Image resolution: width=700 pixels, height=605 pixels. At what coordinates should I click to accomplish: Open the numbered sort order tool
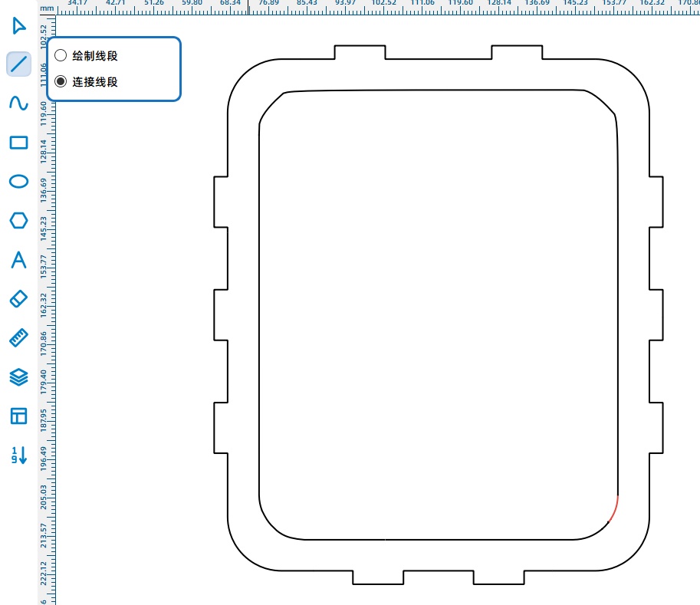click(x=18, y=455)
